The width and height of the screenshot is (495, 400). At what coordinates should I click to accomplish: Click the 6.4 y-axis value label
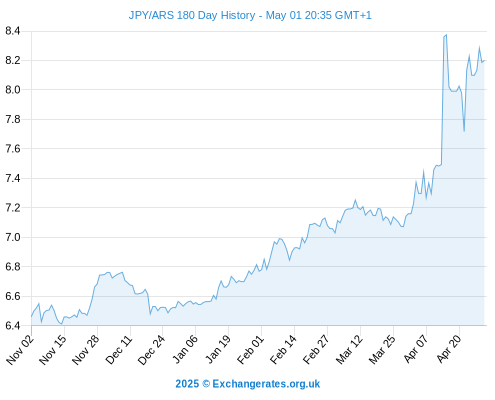pyautogui.click(x=13, y=325)
